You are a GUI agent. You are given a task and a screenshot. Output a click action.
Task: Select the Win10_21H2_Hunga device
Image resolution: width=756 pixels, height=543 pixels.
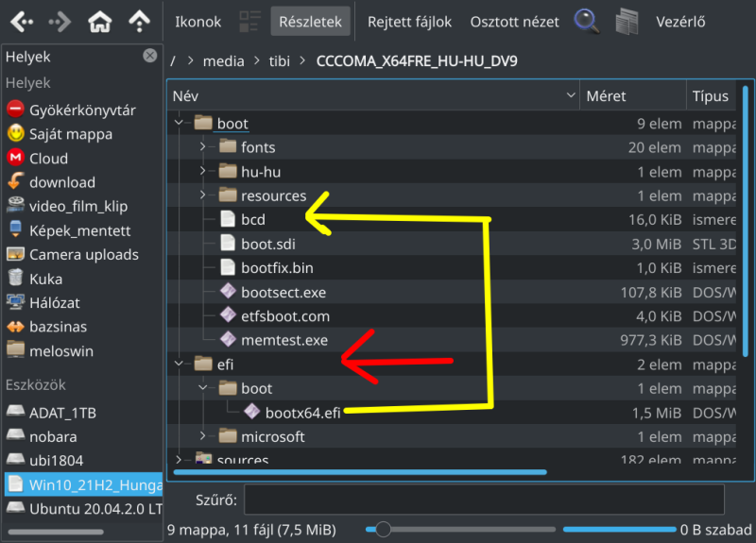pyautogui.click(x=83, y=484)
